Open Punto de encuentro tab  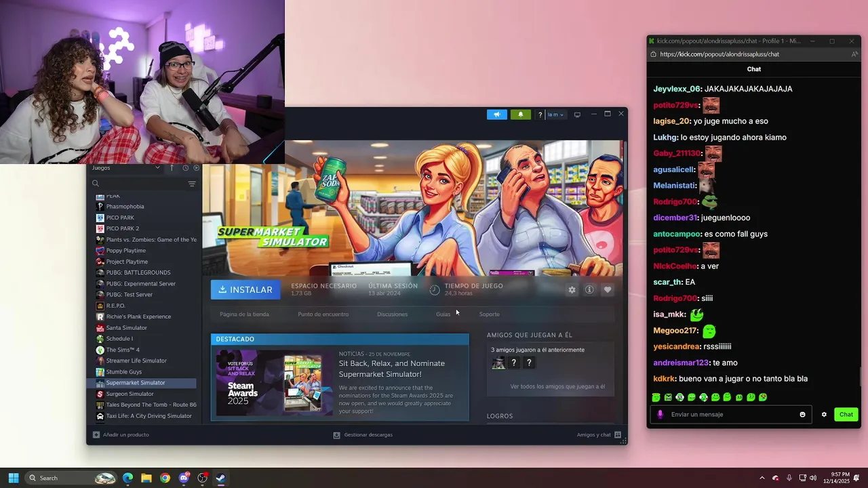(323, 314)
